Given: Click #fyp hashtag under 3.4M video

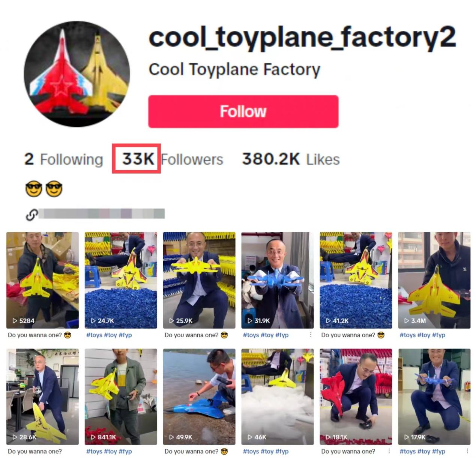Looking at the screenshot, I should tap(438, 335).
